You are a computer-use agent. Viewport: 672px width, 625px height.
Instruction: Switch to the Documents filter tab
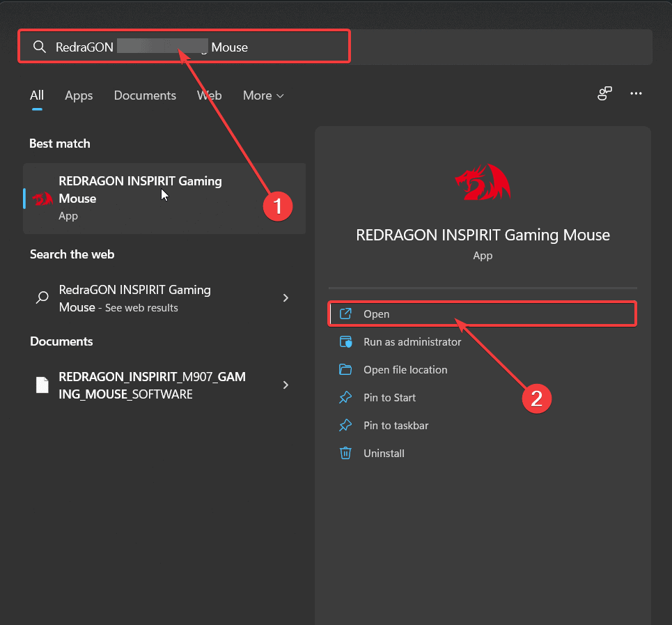point(145,95)
